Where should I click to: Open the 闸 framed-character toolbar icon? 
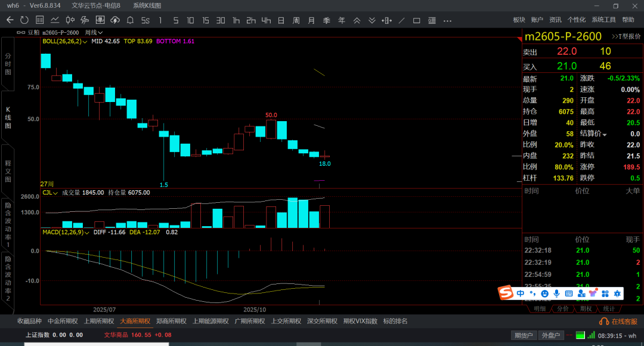click(x=100, y=20)
